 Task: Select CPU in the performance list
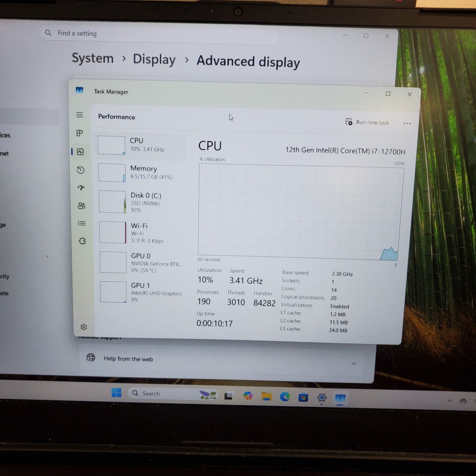(141, 145)
